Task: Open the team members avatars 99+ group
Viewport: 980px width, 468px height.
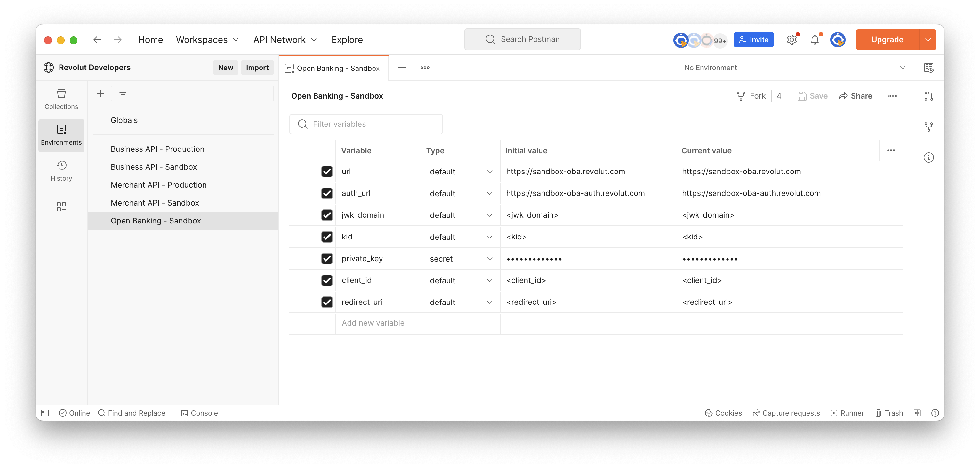Action: tap(700, 40)
